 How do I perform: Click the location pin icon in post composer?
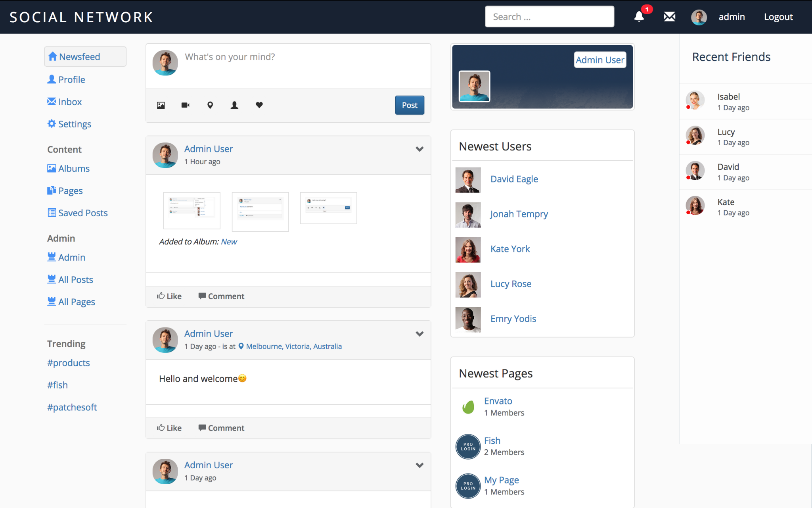pyautogui.click(x=211, y=105)
